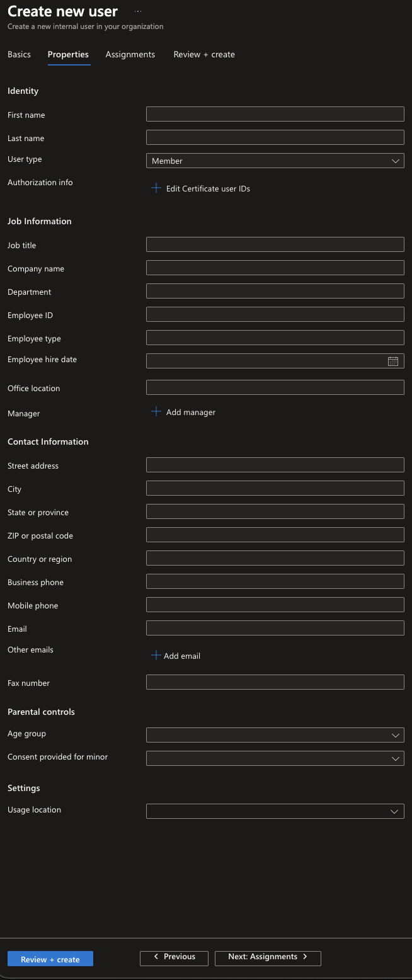The width and height of the screenshot is (412, 980).
Task: Focus the Fax number input field
Action: pyautogui.click(x=275, y=682)
